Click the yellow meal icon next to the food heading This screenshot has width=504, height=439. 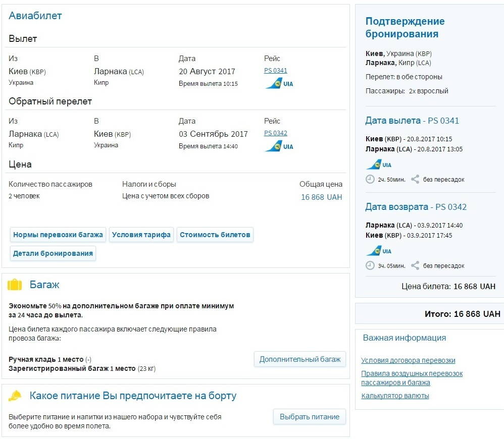pyautogui.click(x=15, y=396)
